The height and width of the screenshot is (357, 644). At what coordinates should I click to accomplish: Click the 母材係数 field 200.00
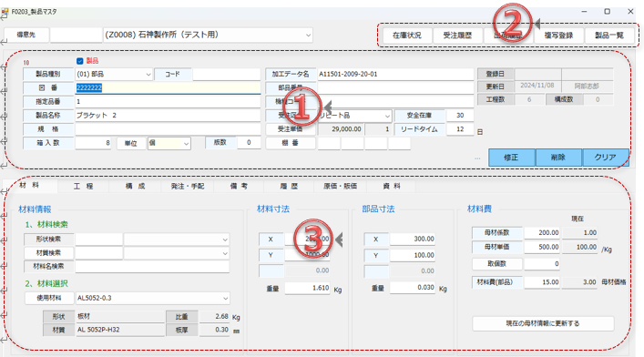[542, 233]
